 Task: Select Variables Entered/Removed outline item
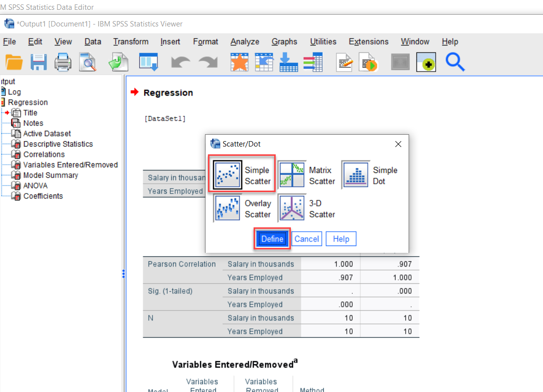tap(70, 165)
